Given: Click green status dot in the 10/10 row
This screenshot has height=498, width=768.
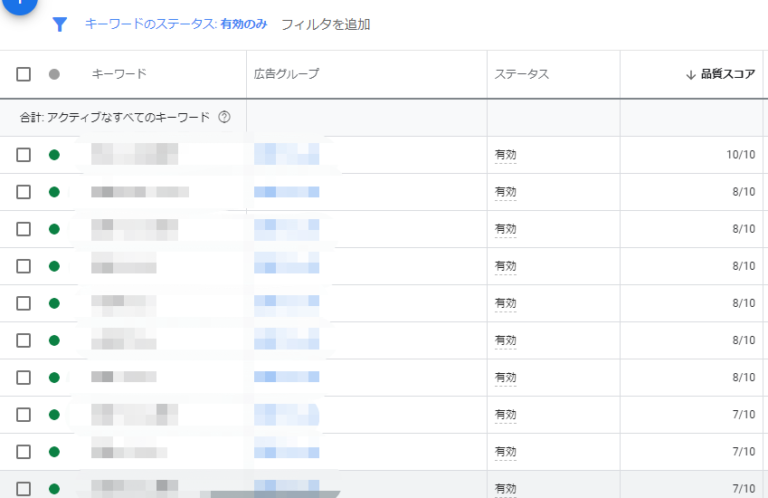Looking at the screenshot, I should (x=54, y=155).
